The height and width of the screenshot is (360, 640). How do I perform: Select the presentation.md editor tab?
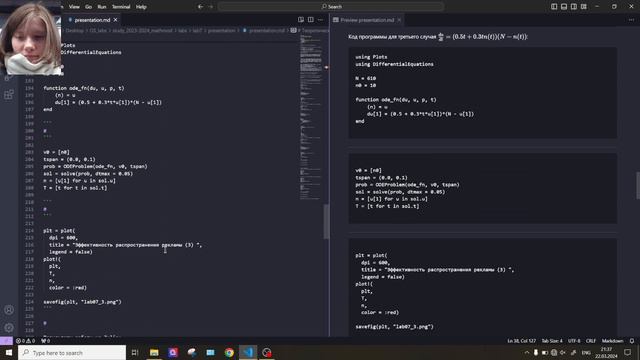92,20
